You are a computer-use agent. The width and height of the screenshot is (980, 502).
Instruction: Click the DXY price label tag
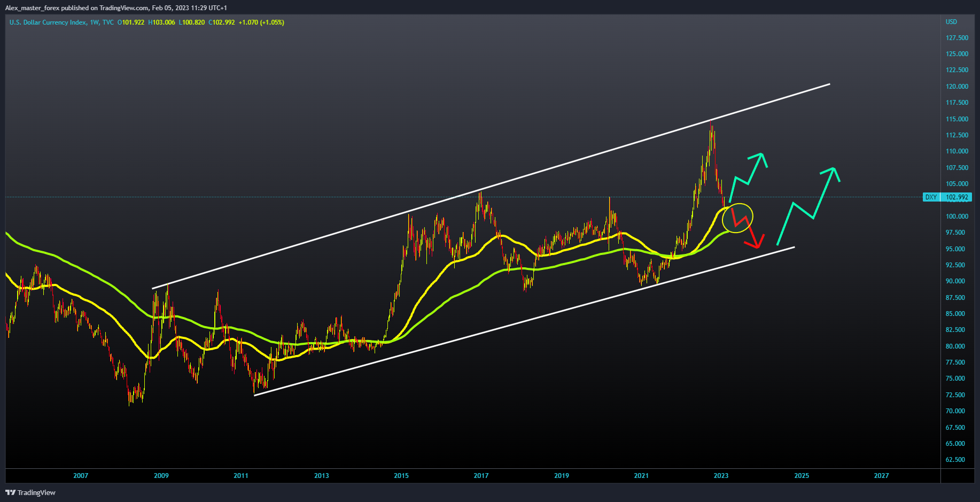[931, 197]
